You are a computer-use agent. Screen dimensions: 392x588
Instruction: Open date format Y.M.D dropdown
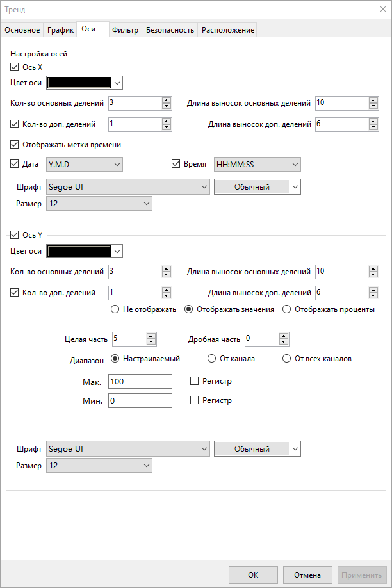85,164
